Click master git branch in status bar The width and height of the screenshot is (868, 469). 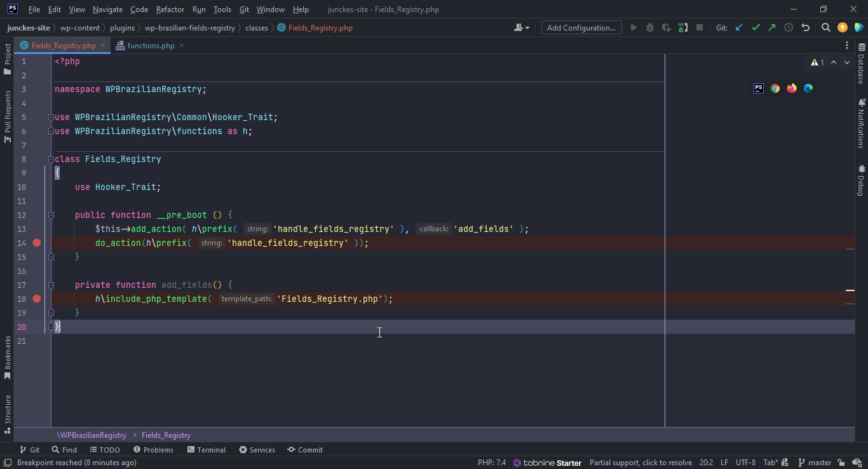pos(815,463)
